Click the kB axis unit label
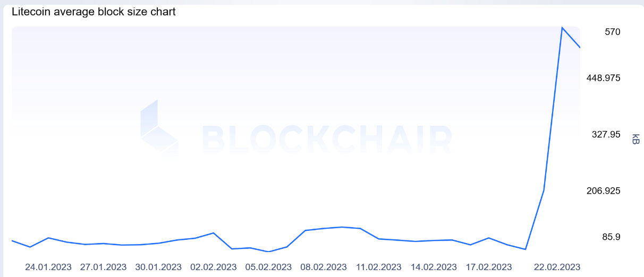The image size is (644, 277). pos(635,139)
